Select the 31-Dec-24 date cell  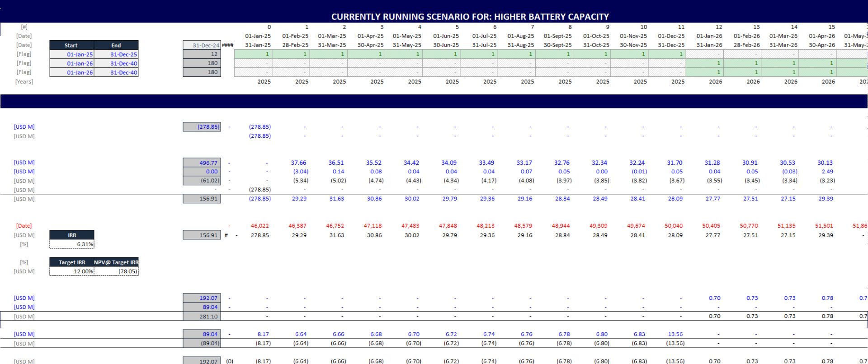(x=202, y=45)
